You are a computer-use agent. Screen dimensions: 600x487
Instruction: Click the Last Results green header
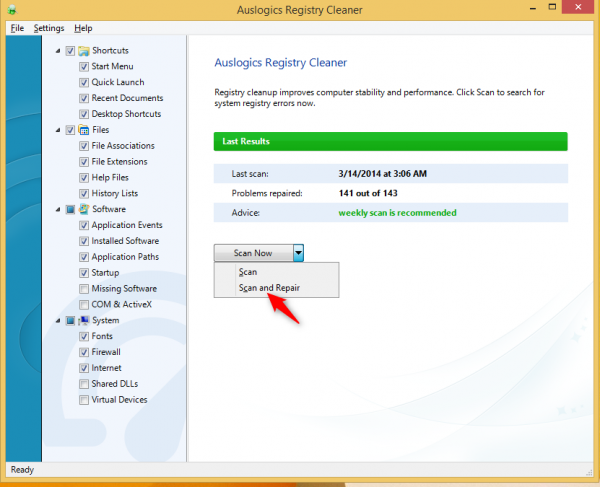(x=391, y=142)
